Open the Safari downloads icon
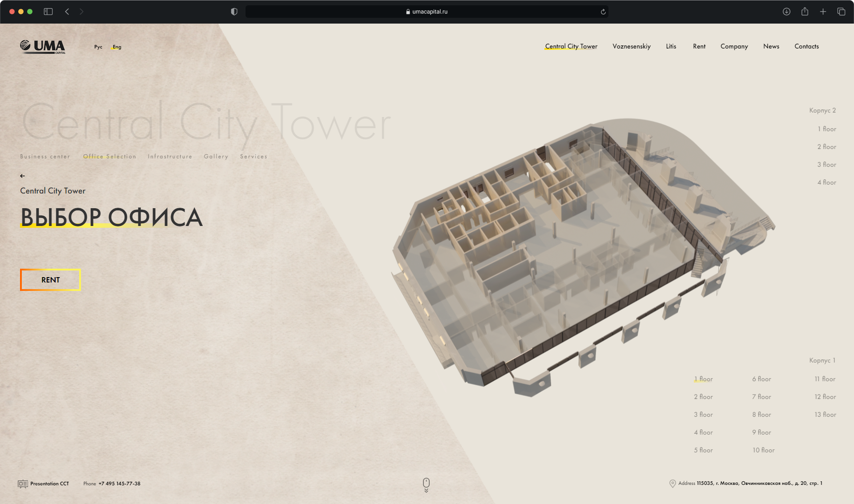Image resolution: width=854 pixels, height=504 pixels. tap(786, 12)
